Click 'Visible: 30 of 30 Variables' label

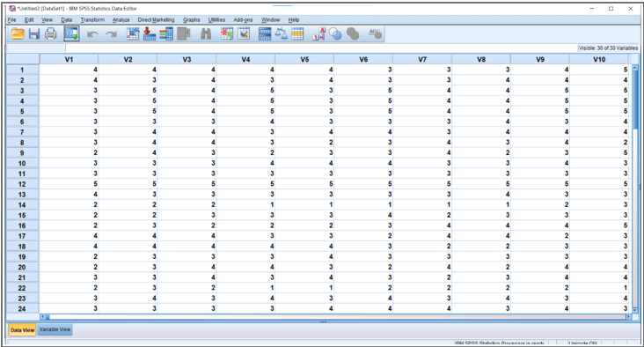point(608,48)
